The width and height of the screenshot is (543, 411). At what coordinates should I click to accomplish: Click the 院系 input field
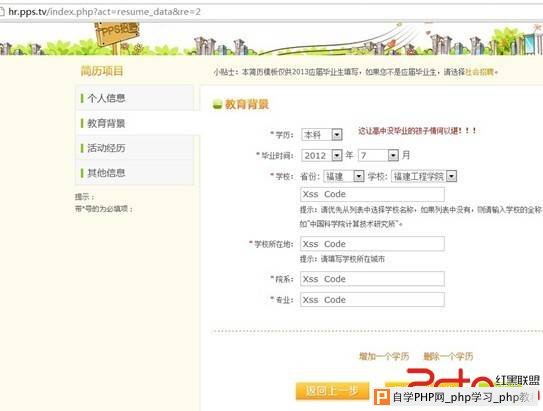click(x=372, y=279)
